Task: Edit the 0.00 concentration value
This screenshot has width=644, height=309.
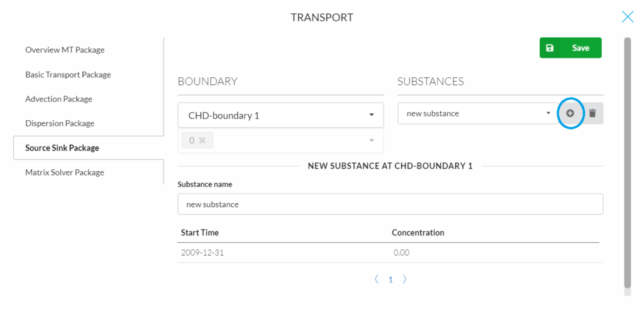Action: [x=402, y=253]
